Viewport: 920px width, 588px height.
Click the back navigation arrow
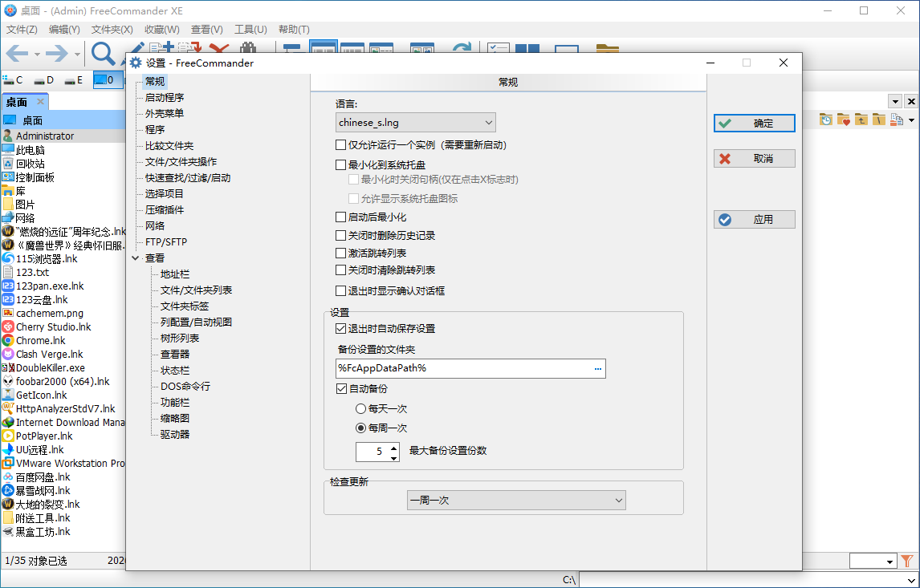16,54
